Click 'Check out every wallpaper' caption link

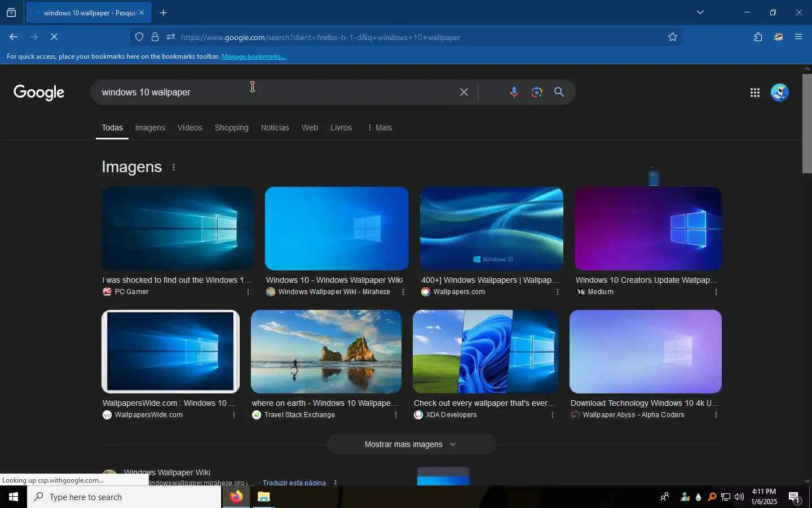pyautogui.click(x=484, y=403)
